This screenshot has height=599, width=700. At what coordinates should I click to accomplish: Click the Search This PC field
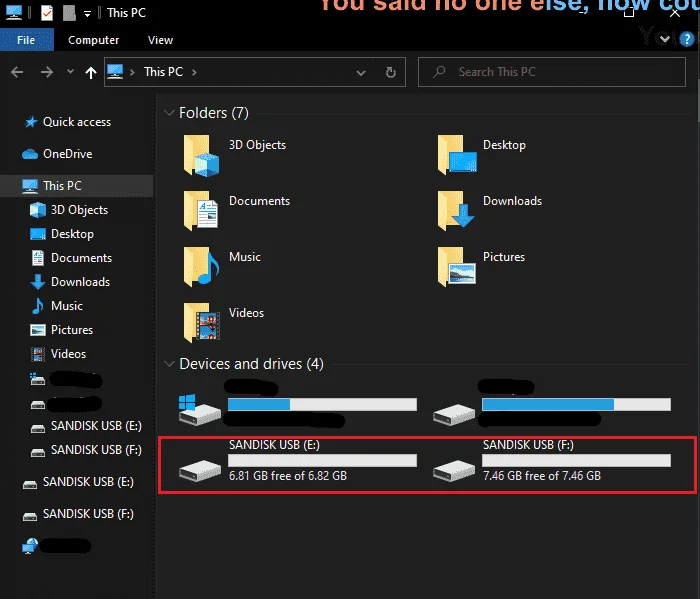551,72
